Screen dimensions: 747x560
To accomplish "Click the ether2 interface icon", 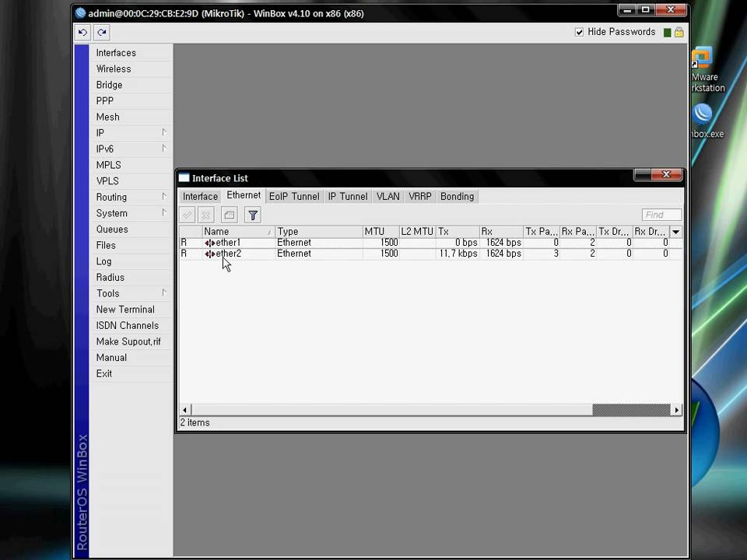I will [209, 254].
